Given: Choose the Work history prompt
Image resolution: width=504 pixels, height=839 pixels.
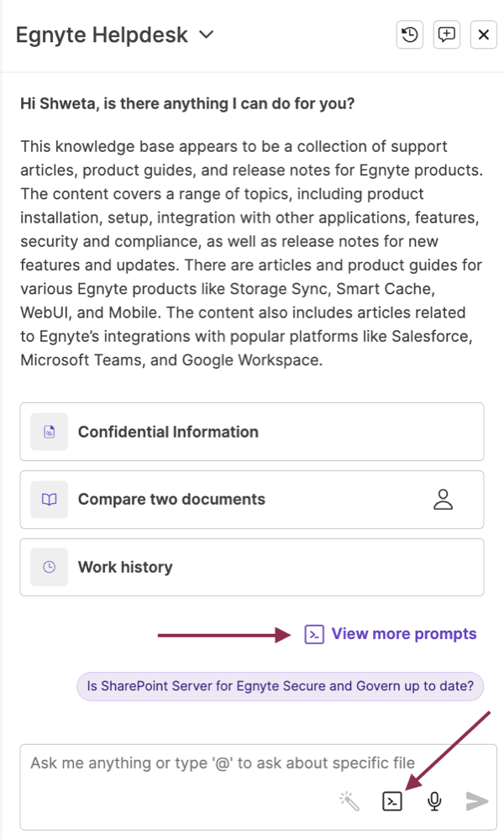Looking at the screenshot, I should [x=125, y=566].
